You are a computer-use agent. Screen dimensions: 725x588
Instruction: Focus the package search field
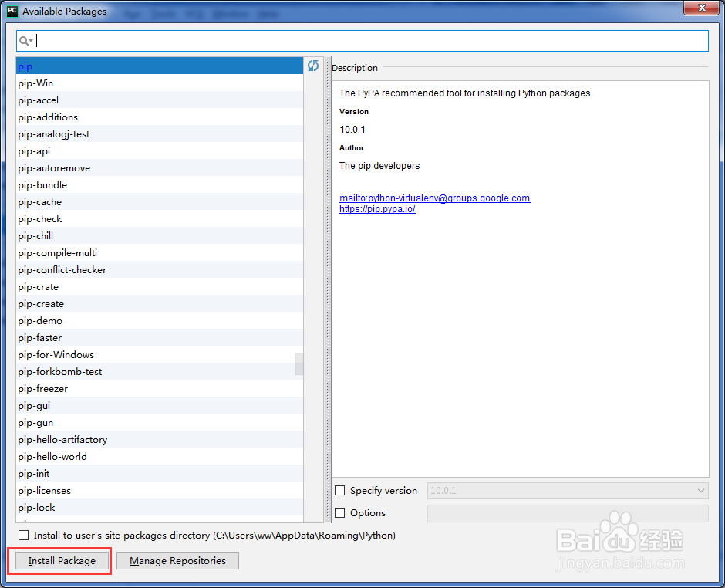click(x=362, y=41)
